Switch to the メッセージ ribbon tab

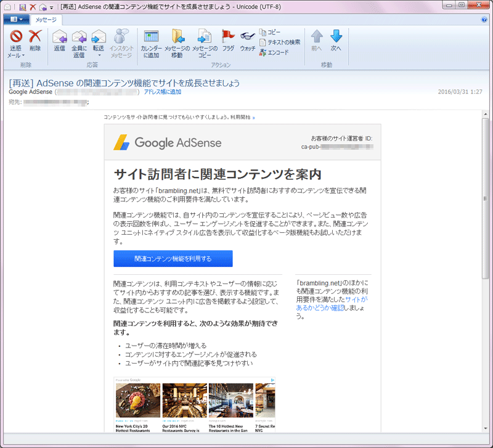(x=46, y=20)
